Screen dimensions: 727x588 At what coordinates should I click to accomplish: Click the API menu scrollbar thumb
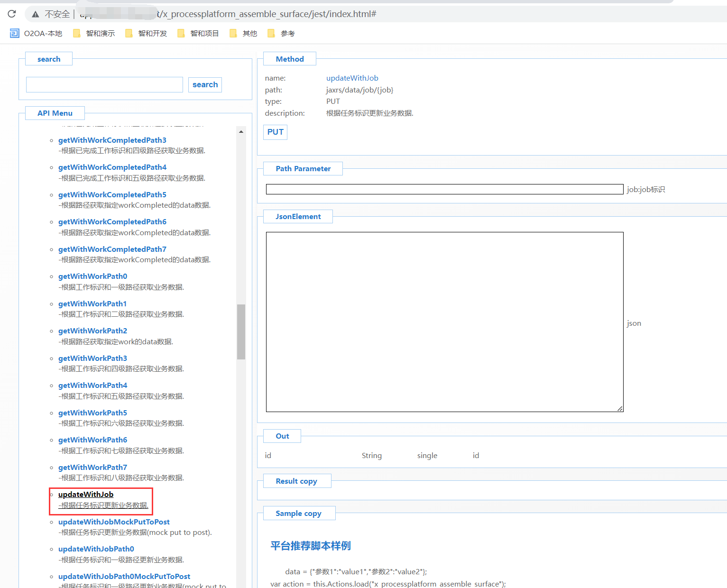coord(241,332)
